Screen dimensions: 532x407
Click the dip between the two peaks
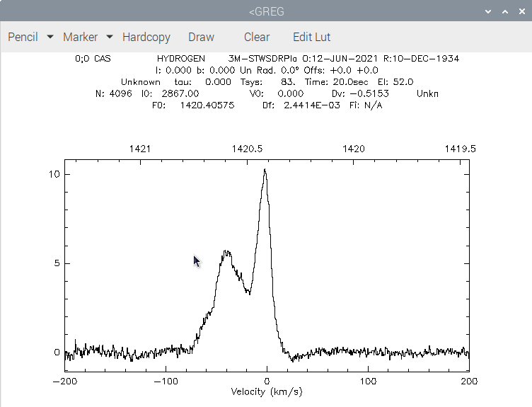pos(249,292)
